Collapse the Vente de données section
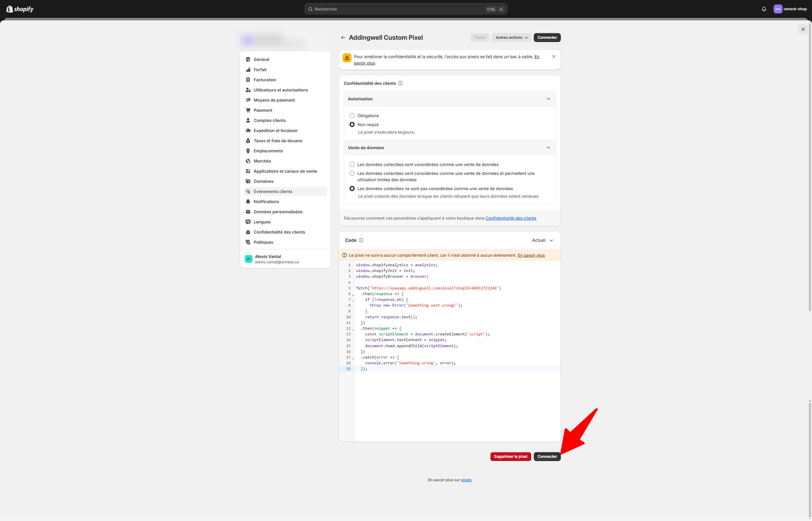The image size is (812, 521). [x=548, y=147]
